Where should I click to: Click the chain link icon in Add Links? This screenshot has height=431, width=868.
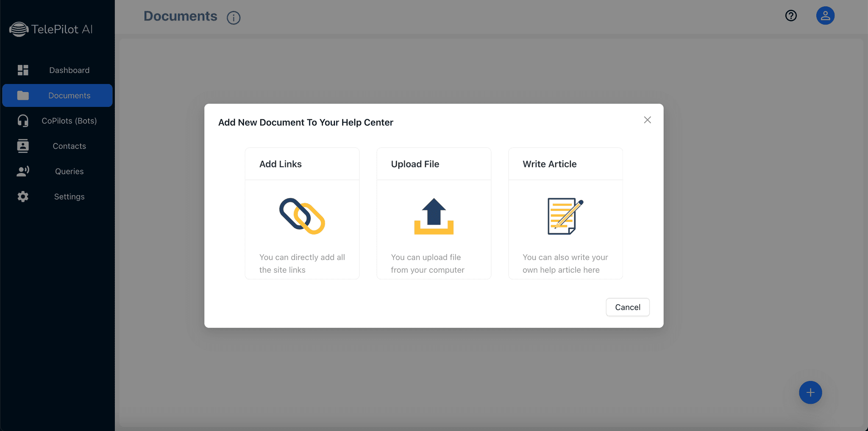pos(302,216)
